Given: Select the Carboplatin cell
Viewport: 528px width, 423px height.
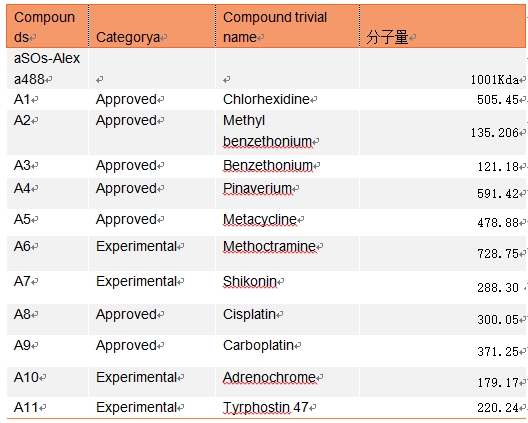Looking at the screenshot, I should coord(288,351).
